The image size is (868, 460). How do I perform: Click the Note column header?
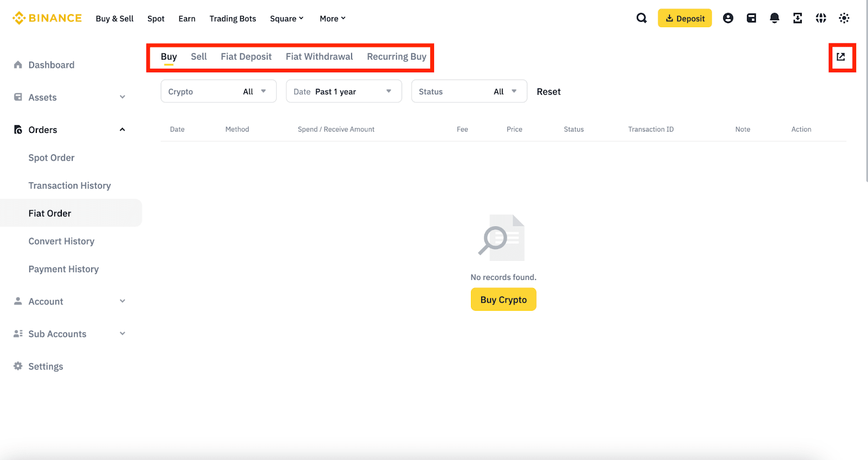pos(743,129)
